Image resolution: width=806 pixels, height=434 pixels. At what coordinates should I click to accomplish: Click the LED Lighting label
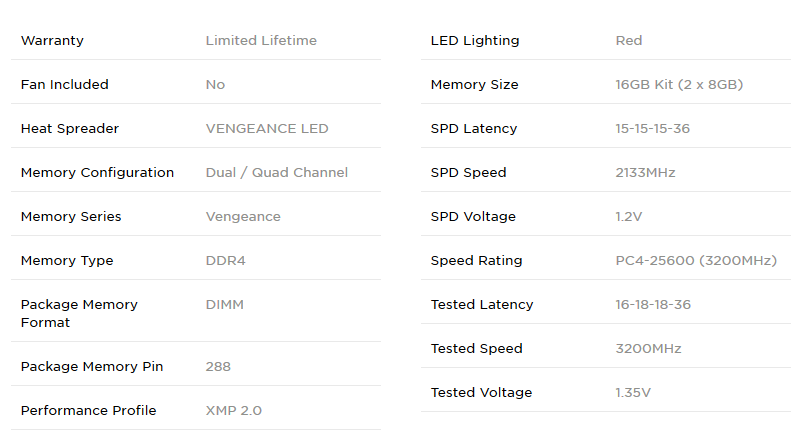point(475,41)
